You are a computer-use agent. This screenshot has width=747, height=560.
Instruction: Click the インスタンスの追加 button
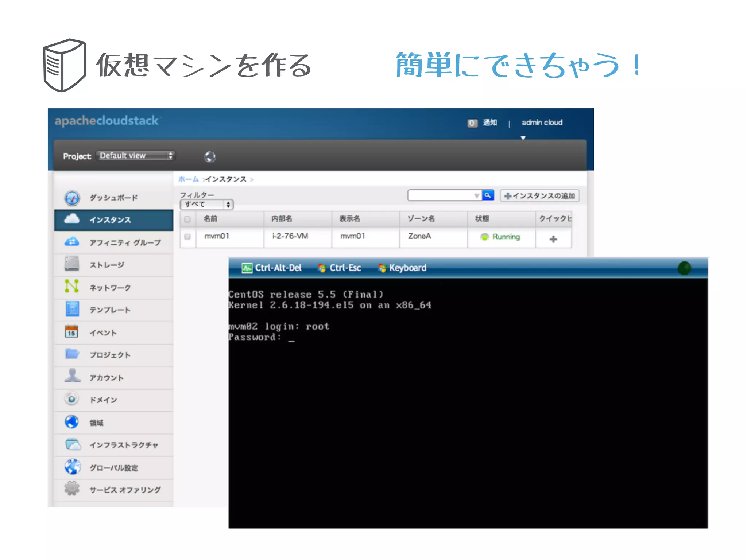click(x=539, y=196)
